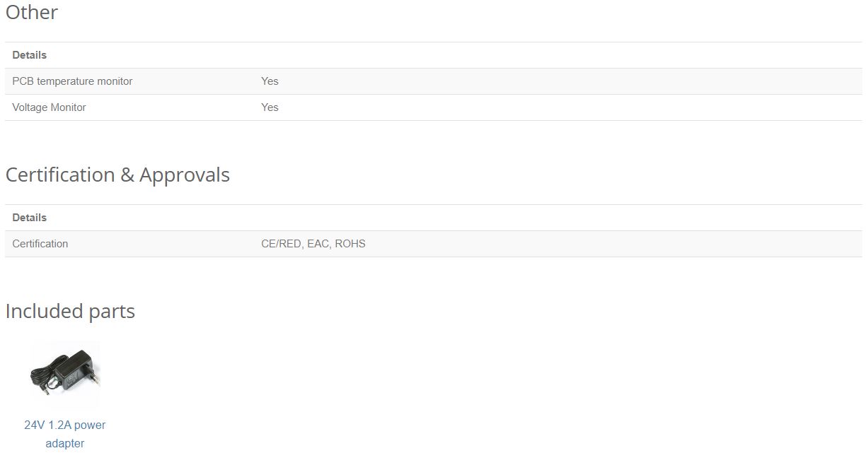Click the Yes value for Voltage Monitor

click(x=270, y=107)
